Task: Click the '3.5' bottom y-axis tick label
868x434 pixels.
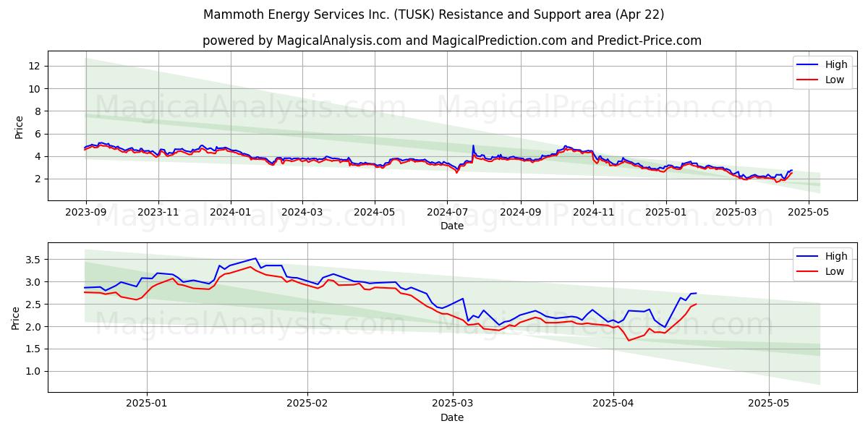Action: click(35, 259)
